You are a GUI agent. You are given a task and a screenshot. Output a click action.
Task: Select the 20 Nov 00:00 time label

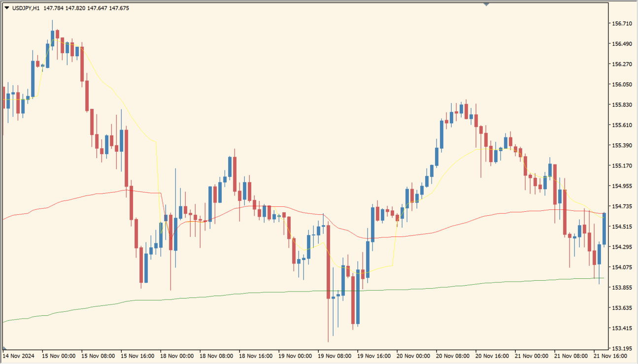point(413,356)
